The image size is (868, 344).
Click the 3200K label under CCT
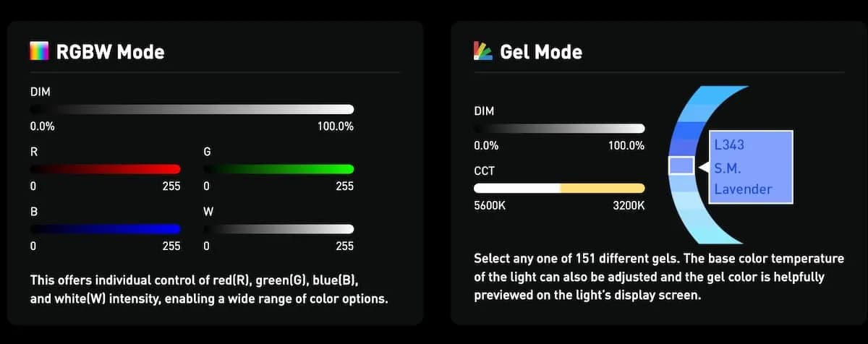point(628,206)
